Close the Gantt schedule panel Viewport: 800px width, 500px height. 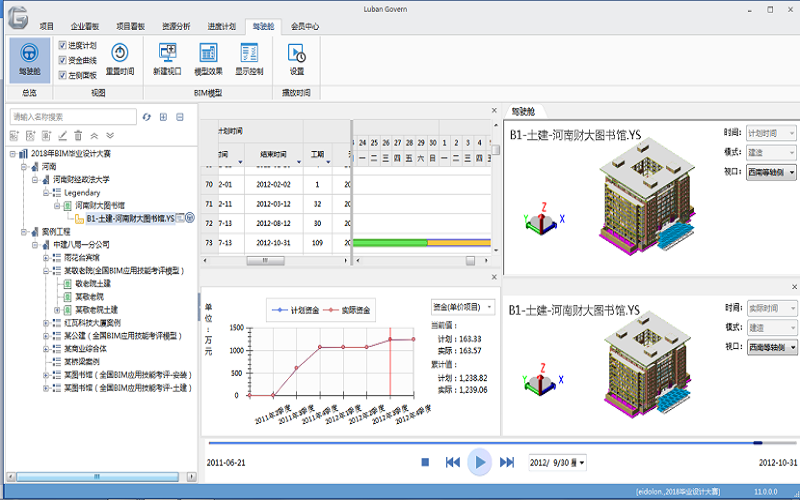494,110
